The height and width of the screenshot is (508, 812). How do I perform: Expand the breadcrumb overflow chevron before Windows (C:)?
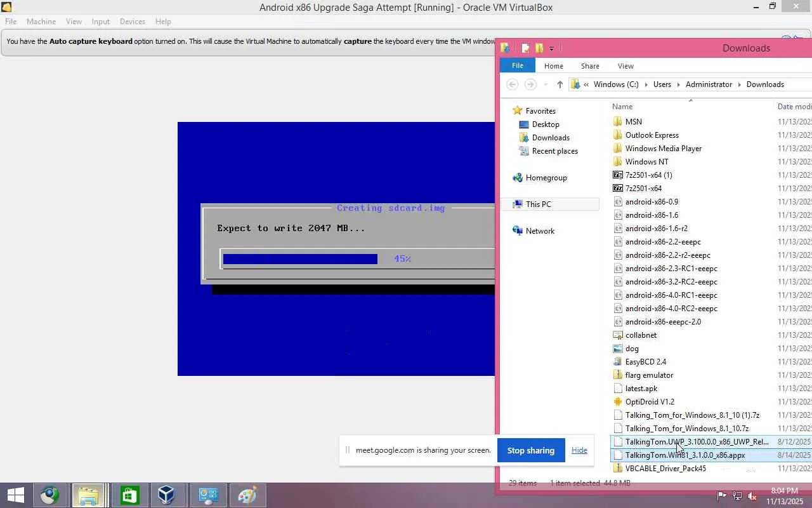click(x=587, y=84)
